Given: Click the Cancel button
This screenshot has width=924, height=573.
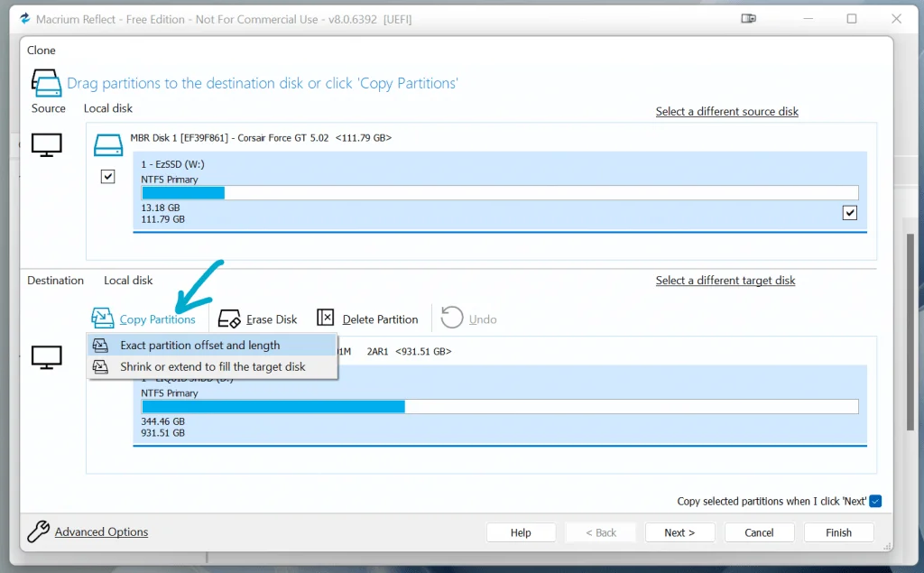Looking at the screenshot, I should (759, 532).
